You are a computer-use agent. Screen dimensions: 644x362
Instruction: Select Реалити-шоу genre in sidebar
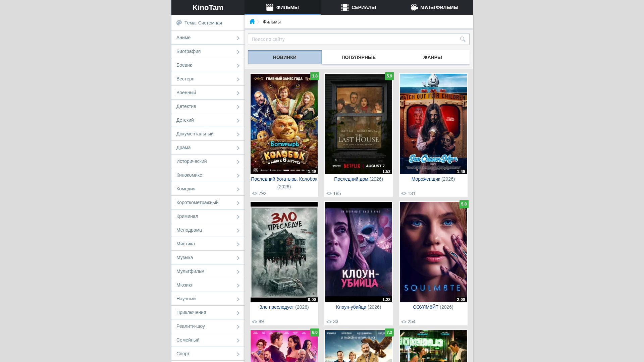pyautogui.click(x=208, y=326)
